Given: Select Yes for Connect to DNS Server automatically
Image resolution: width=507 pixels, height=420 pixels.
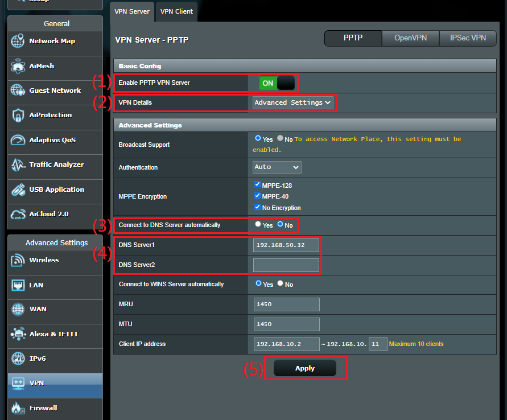Looking at the screenshot, I should (258, 225).
